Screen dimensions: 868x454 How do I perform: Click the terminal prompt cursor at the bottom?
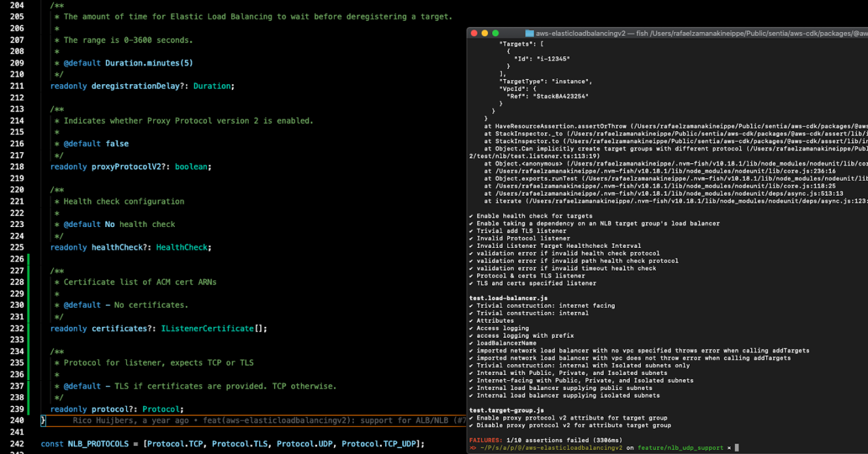click(737, 448)
